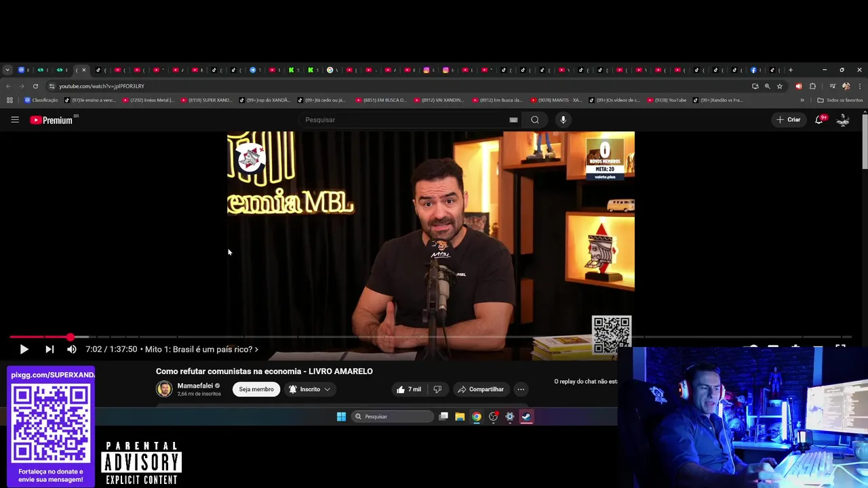Close the active YouTube tab

pos(84,70)
